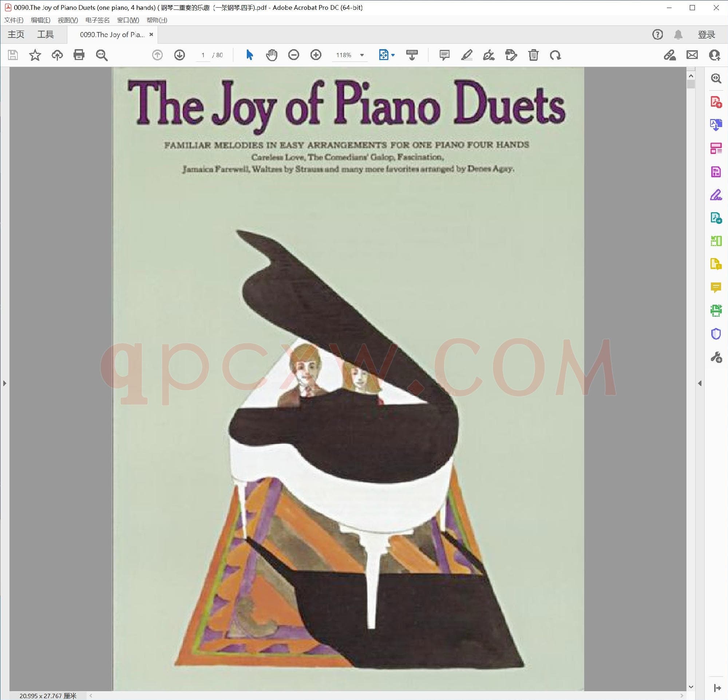Select the Hand pan tool

(x=272, y=55)
